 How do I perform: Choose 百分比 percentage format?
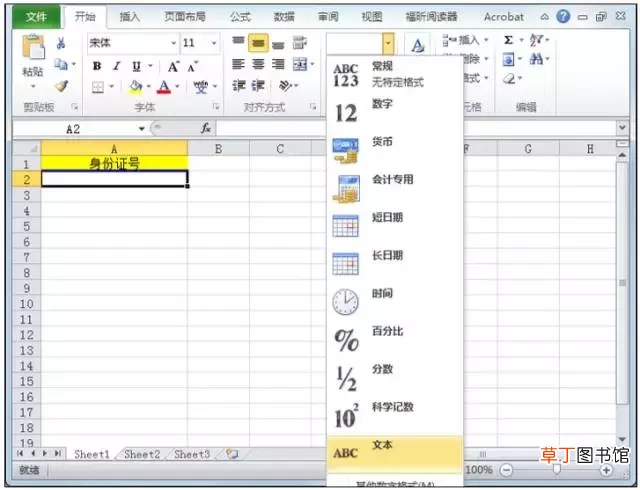(395, 340)
